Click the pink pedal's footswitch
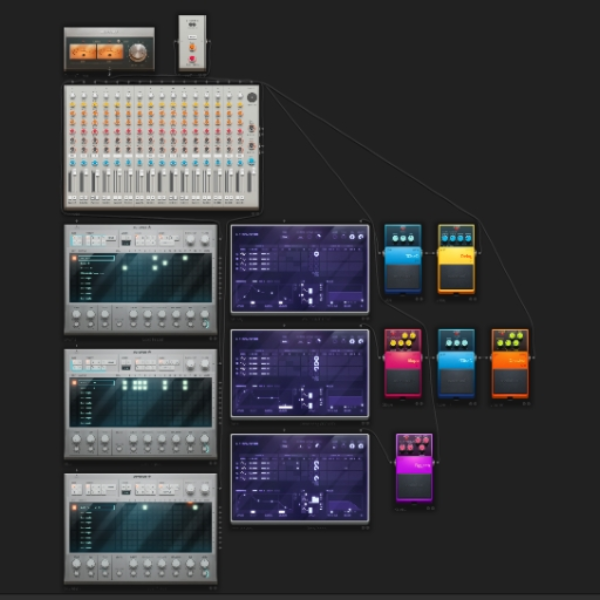This screenshot has height=600, width=600. [x=403, y=382]
